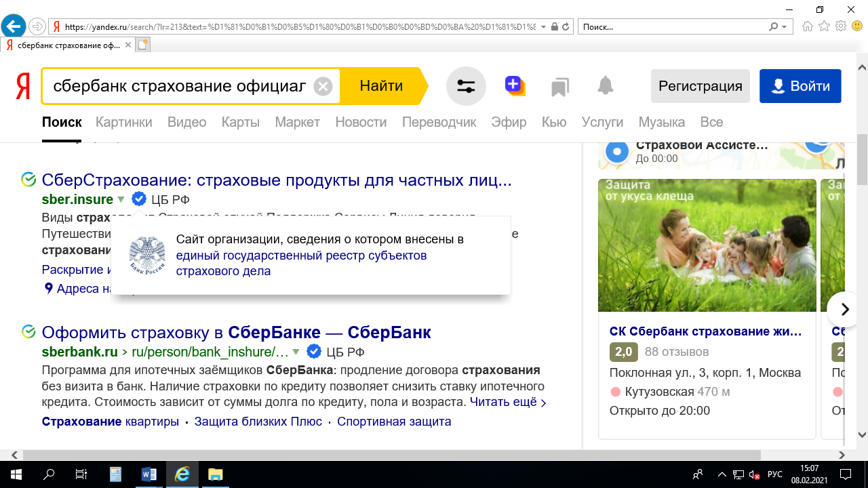
Task: Click the search settings filter icon
Action: click(x=466, y=86)
